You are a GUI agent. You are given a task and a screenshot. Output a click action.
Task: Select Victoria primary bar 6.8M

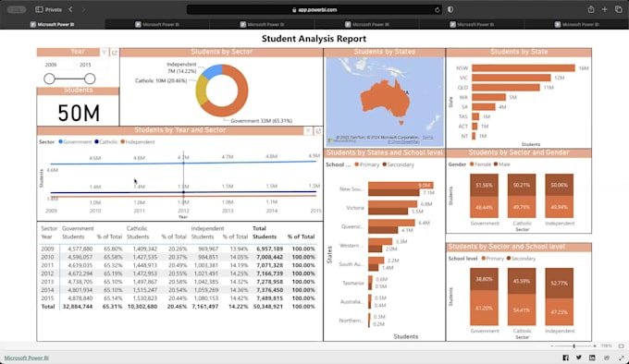(x=393, y=204)
